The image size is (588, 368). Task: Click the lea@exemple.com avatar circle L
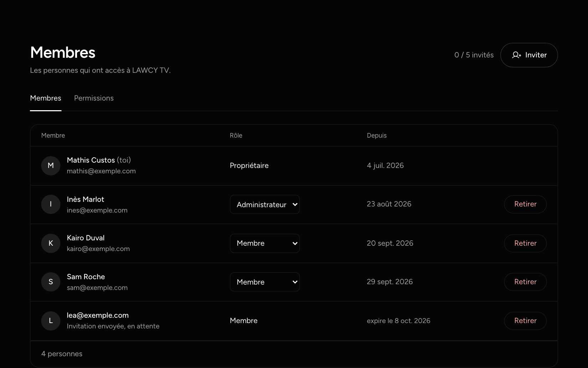[x=51, y=321]
